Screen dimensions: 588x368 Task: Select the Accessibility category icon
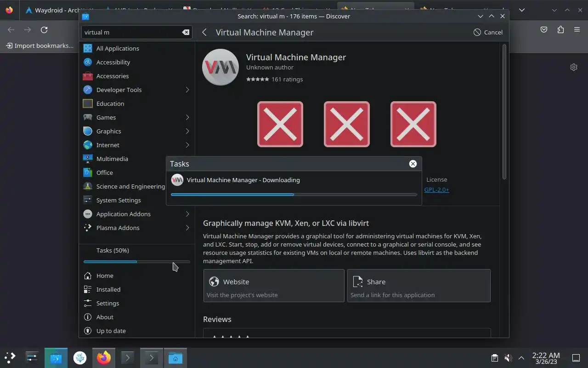(x=88, y=62)
